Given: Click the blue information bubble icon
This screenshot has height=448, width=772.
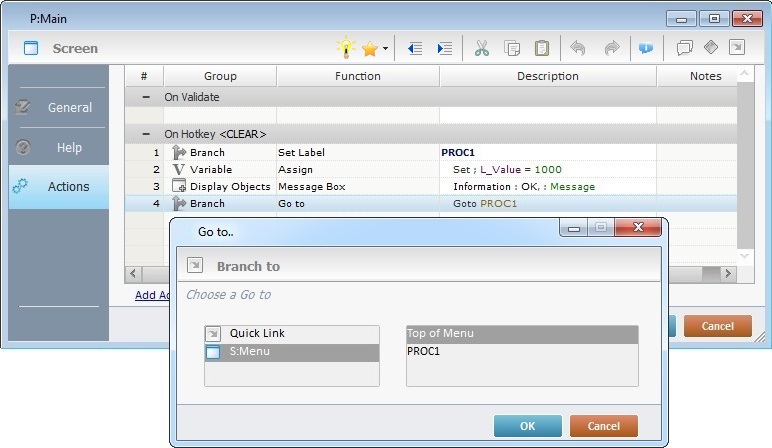Looking at the screenshot, I should tap(646, 48).
